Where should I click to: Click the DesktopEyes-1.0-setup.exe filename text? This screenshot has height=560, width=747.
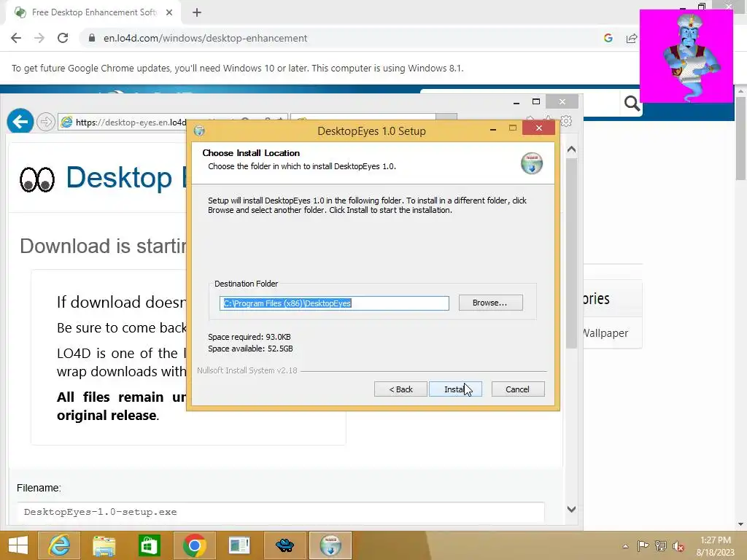[100, 512]
